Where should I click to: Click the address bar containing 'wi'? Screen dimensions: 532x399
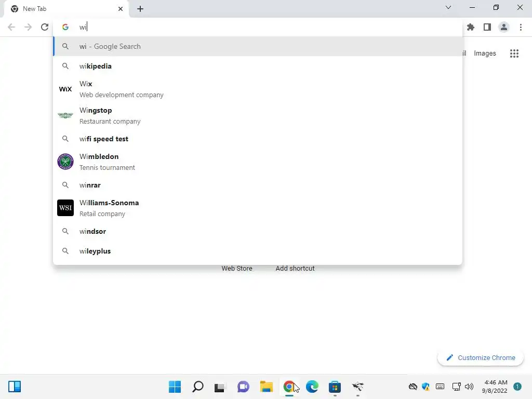[258, 27]
